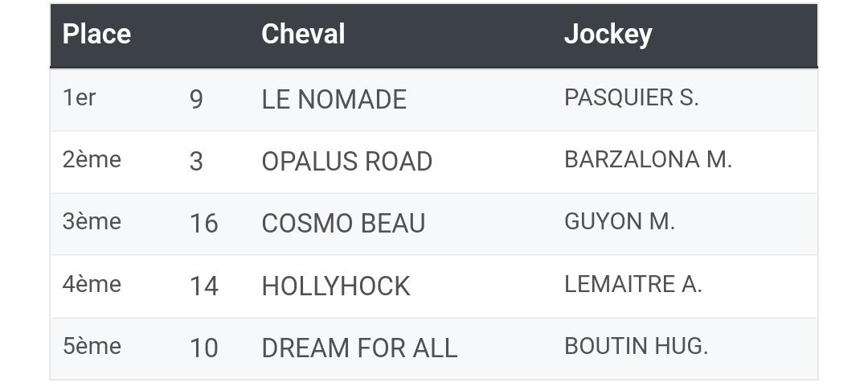Image resolution: width=868 pixels, height=387 pixels.
Task: Click jockey BOUTIN HUG.
Action: [636, 347]
